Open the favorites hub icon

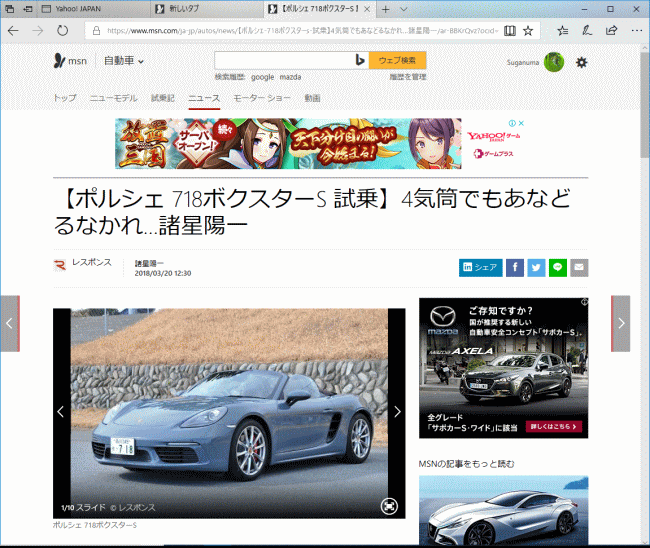tap(563, 31)
